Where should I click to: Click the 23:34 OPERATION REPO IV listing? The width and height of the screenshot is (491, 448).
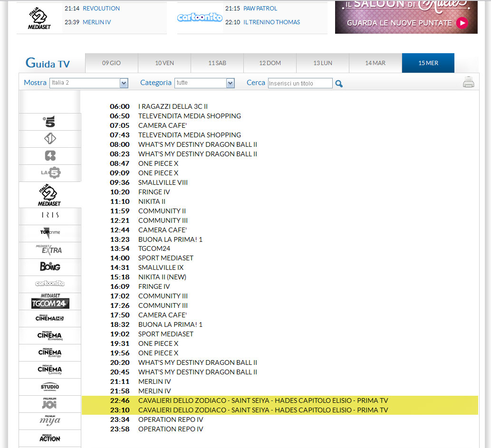[x=171, y=419]
